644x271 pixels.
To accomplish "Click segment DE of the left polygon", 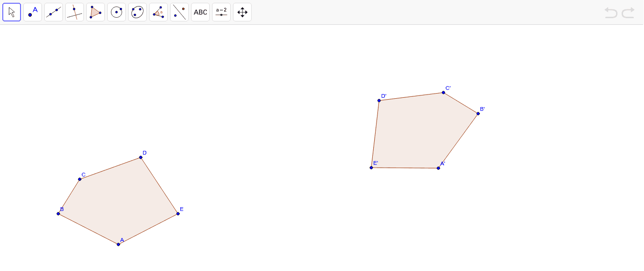I will coord(159,186).
